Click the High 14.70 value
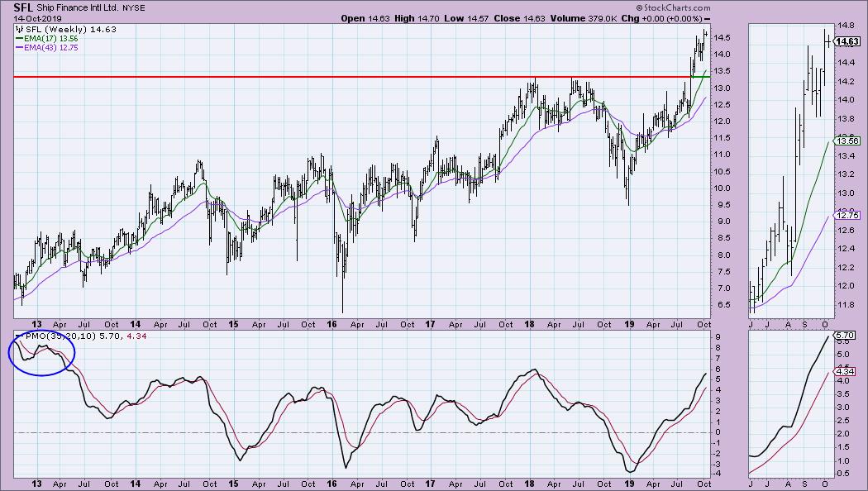Image resolution: width=868 pixels, height=491 pixels. 417,18
